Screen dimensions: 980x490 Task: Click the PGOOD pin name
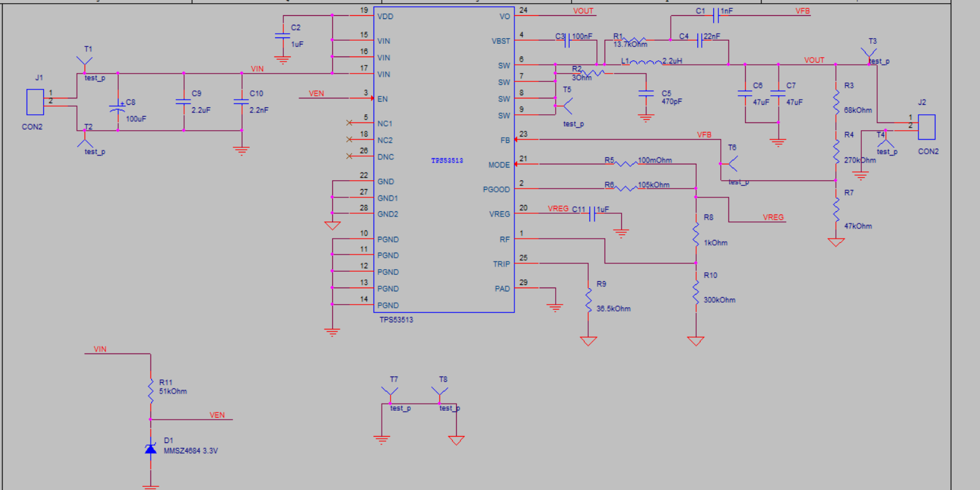tap(497, 189)
